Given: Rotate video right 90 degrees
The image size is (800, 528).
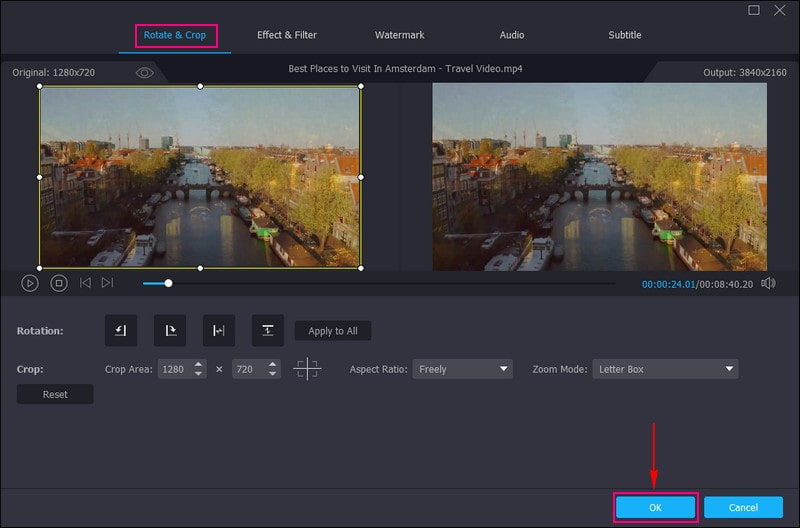Looking at the screenshot, I should (x=169, y=331).
